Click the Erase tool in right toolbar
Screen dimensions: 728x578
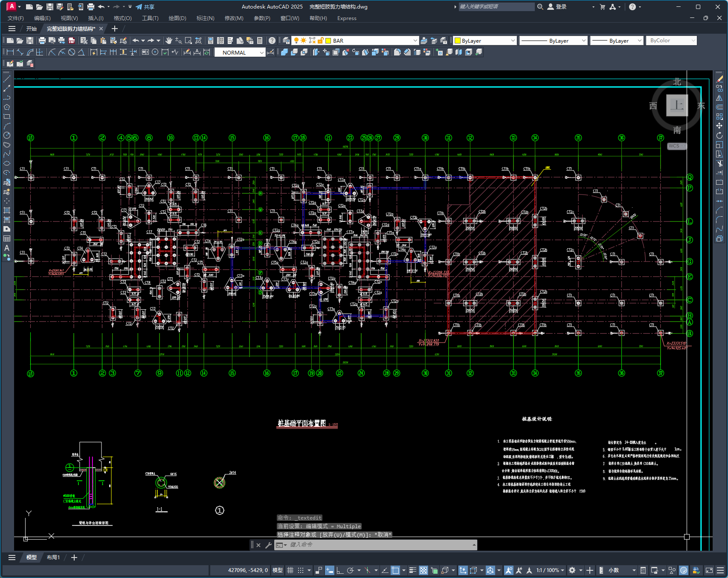(719, 79)
